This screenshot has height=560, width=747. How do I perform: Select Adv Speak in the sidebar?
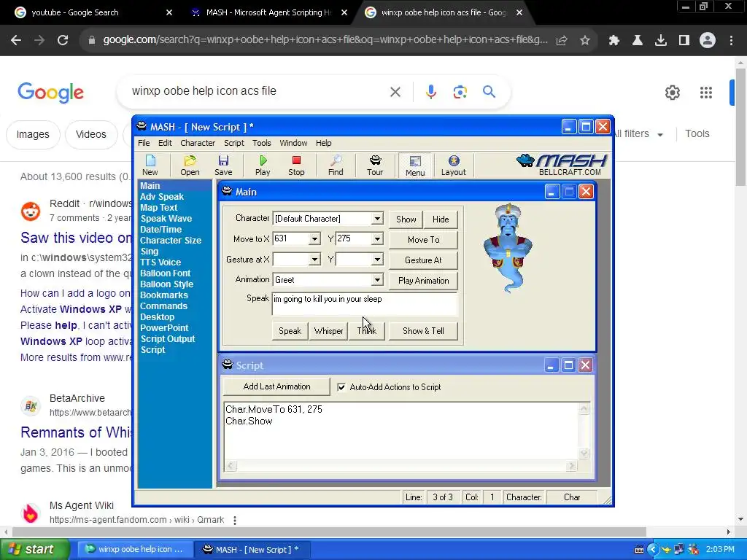(x=161, y=197)
